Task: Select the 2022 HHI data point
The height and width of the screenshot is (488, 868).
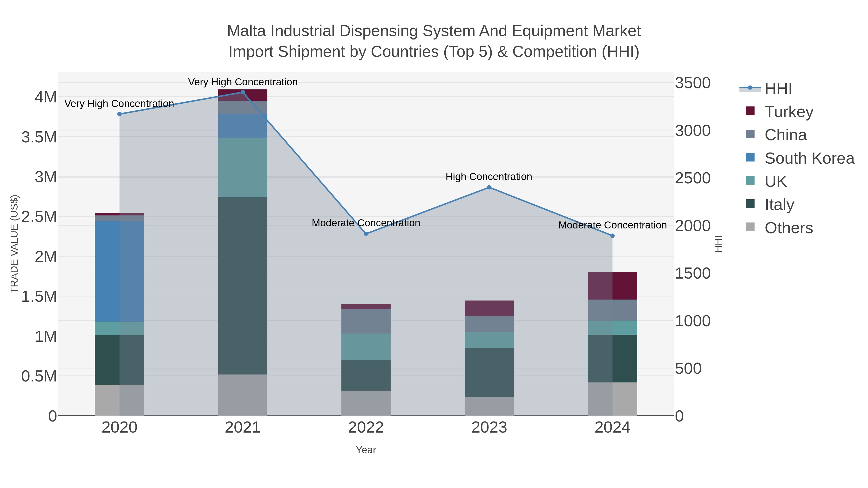Action: click(x=366, y=234)
